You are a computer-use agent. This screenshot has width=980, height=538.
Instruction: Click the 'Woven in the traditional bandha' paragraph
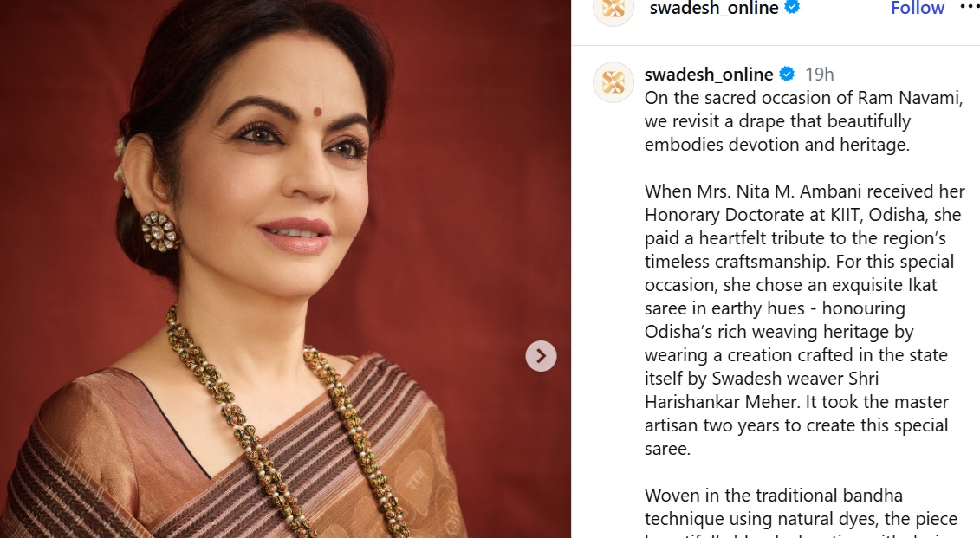(x=774, y=496)
